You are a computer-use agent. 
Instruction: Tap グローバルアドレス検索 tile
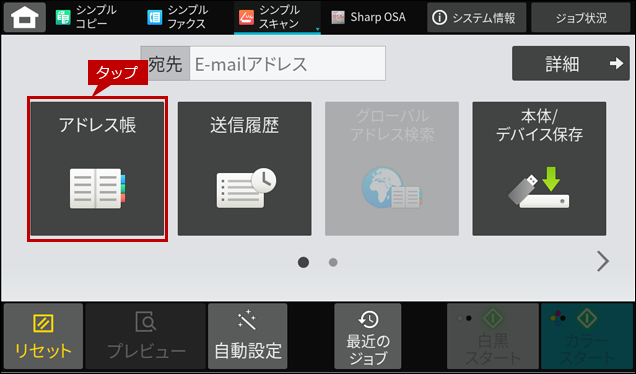(x=392, y=169)
